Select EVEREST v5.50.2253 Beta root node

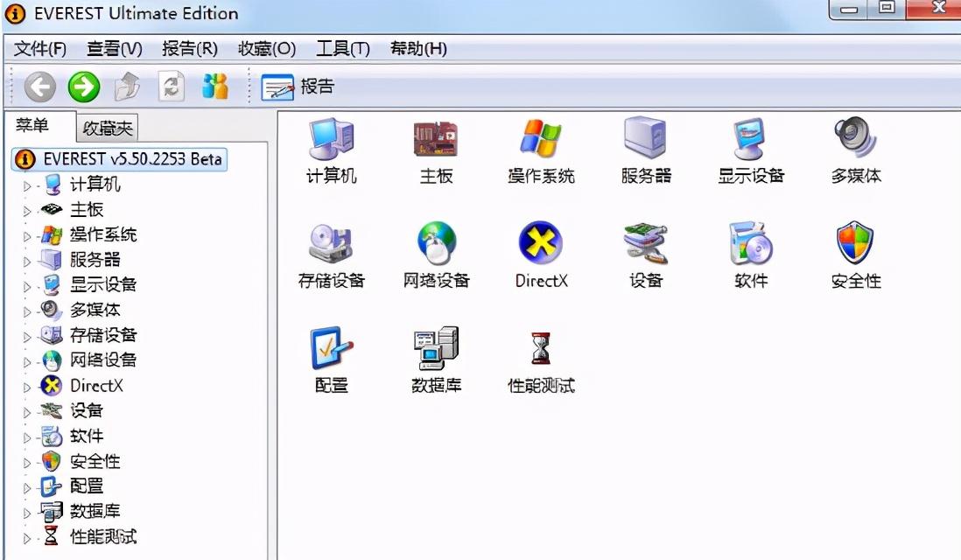pos(120,159)
